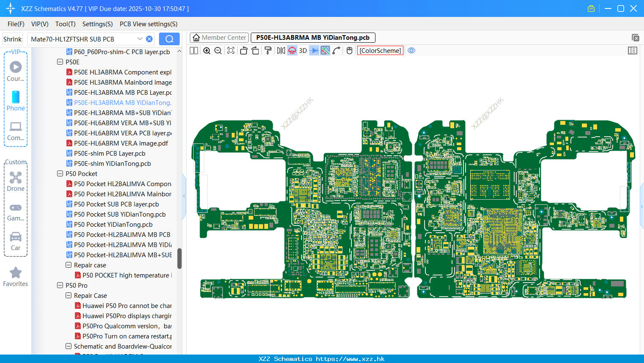Image resolution: width=644 pixels, height=363 pixels.
Task: Open the Settings(S) menu
Action: pyautogui.click(x=98, y=24)
